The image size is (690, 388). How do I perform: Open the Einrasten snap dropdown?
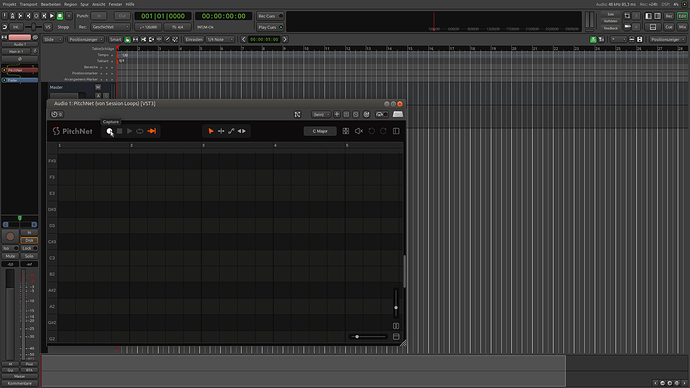[194, 39]
